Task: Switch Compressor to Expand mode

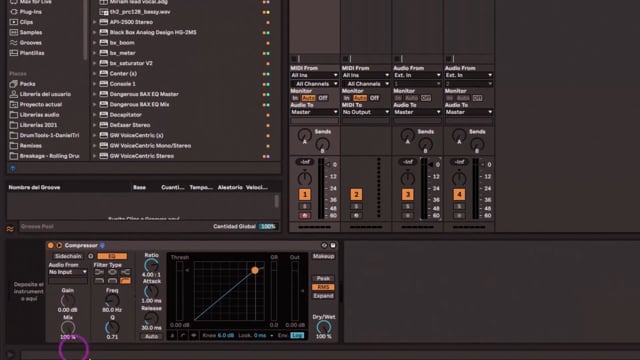Action: [323, 296]
